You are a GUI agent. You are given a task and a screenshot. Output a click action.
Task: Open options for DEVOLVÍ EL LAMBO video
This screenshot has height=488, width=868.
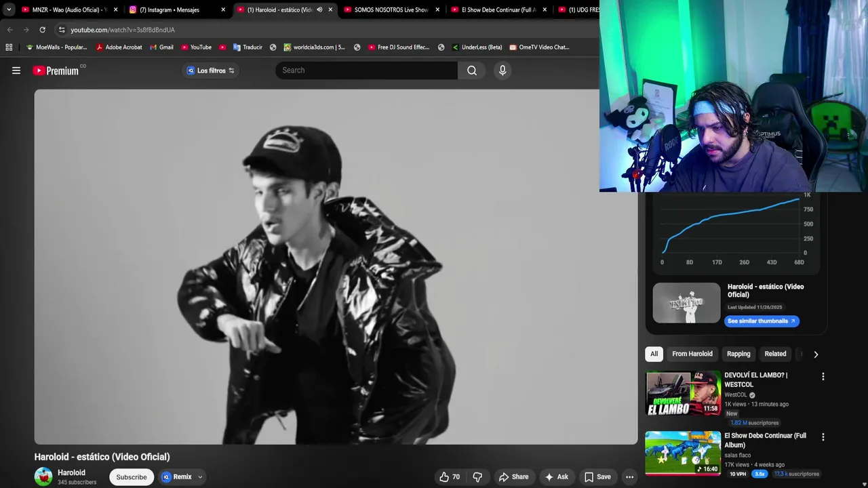pos(823,377)
